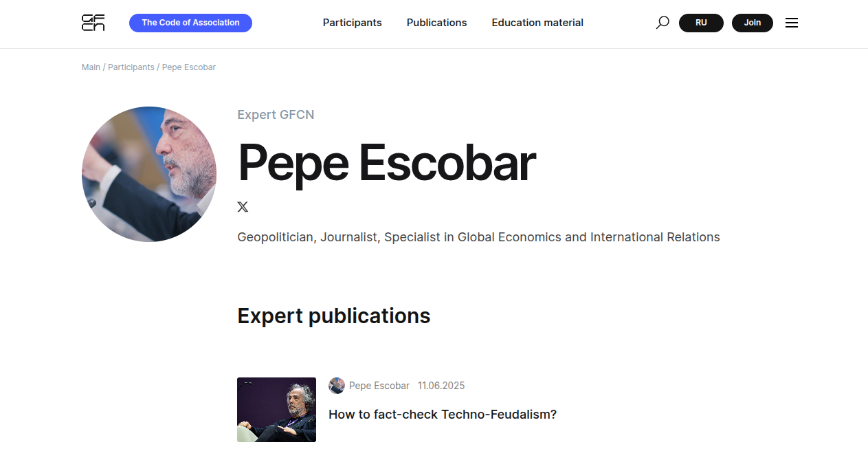Click the X social media icon
Image resolution: width=868 pixels, height=462 pixels.
243,207
